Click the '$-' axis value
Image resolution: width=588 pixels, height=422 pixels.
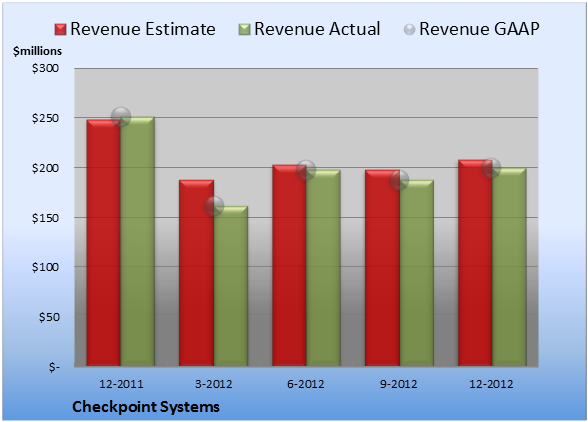[x=54, y=367]
